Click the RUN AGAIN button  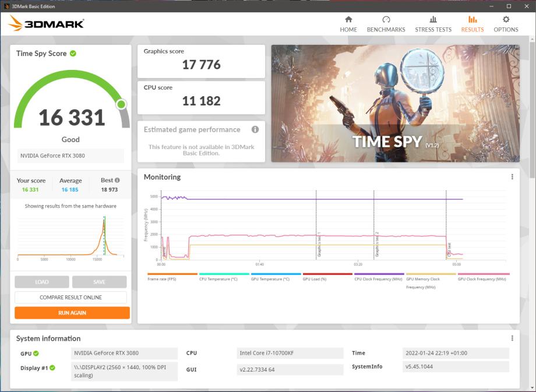tap(72, 313)
